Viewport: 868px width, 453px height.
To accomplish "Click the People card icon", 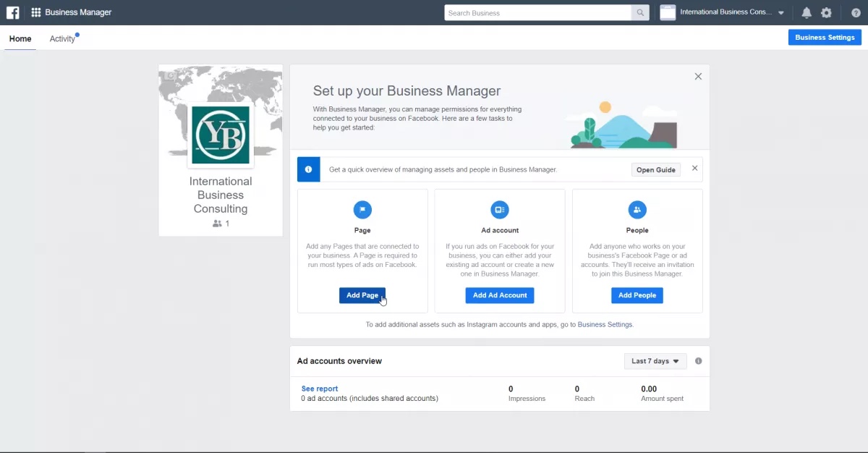I will (x=637, y=210).
